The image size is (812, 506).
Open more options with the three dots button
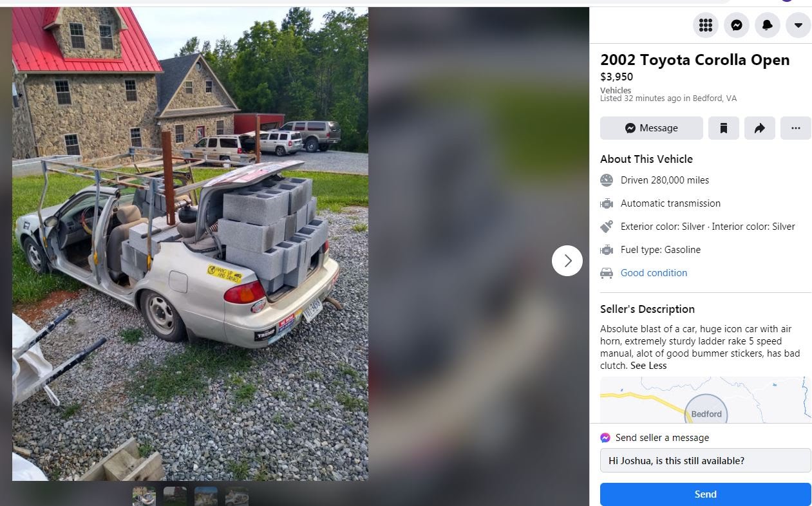tap(796, 128)
